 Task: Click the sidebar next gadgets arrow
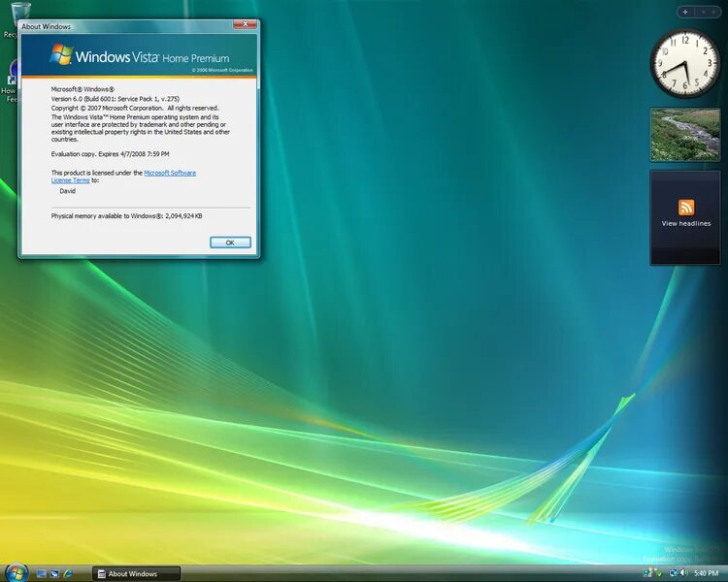[x=713, y=12]
